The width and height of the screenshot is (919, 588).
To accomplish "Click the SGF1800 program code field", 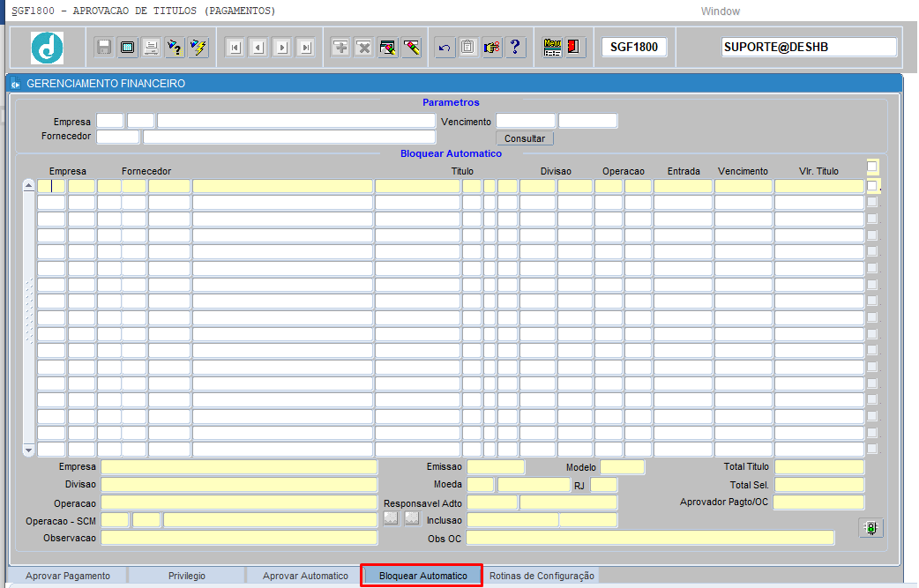I will (633, 47).
